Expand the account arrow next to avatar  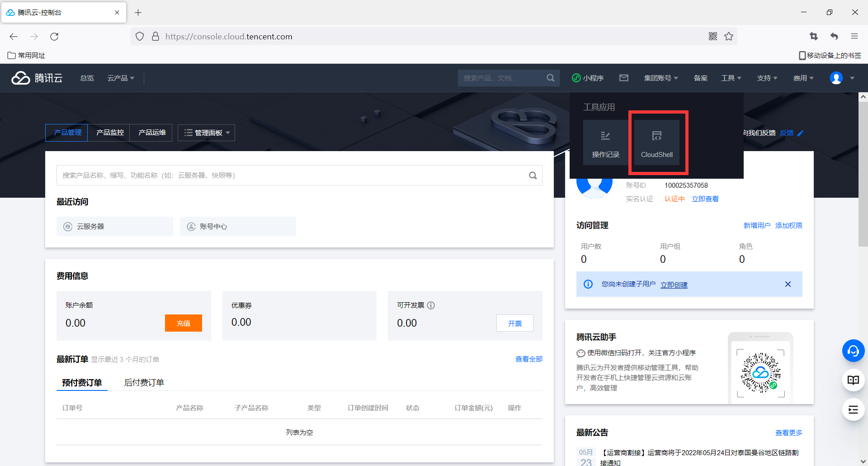pos(852,78)
